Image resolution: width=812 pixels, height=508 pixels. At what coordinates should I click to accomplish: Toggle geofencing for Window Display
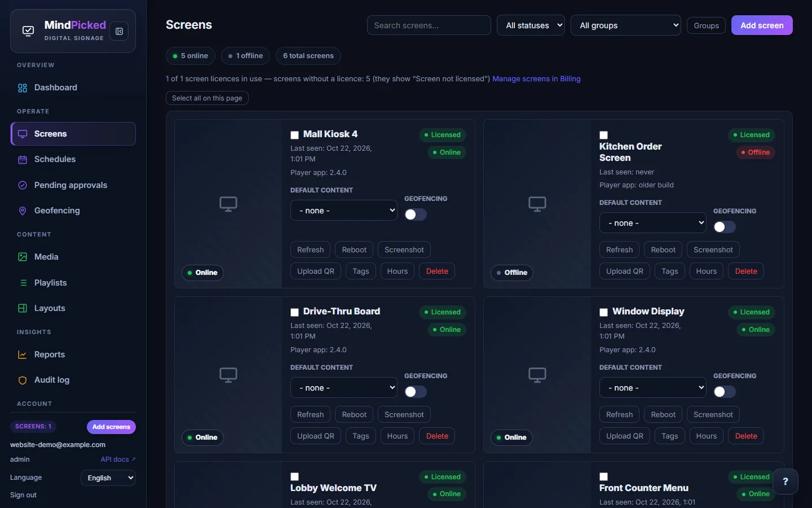coord(725,392)
